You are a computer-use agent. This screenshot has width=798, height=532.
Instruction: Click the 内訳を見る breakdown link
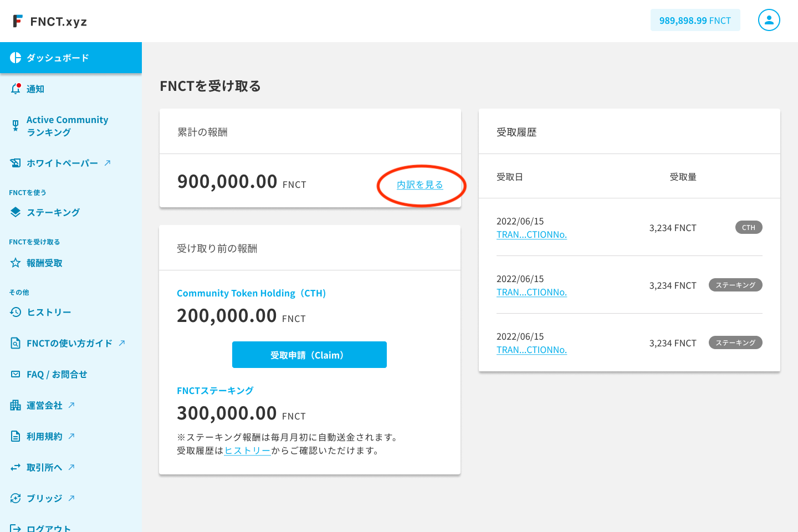click(420, 185)
